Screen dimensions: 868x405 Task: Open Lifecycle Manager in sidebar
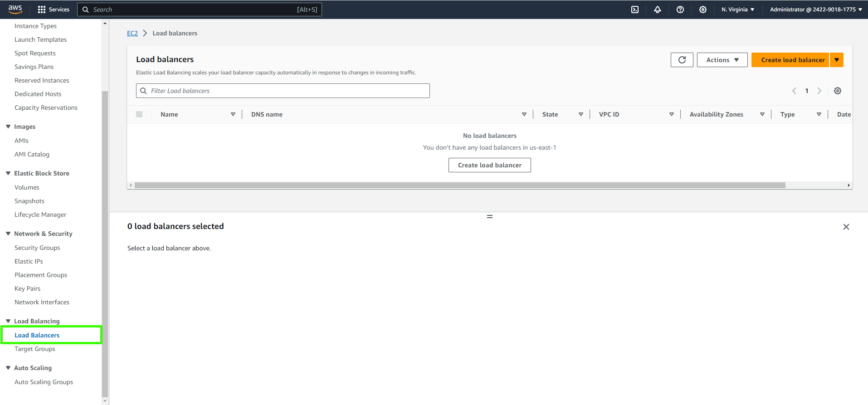coord(40,215)
